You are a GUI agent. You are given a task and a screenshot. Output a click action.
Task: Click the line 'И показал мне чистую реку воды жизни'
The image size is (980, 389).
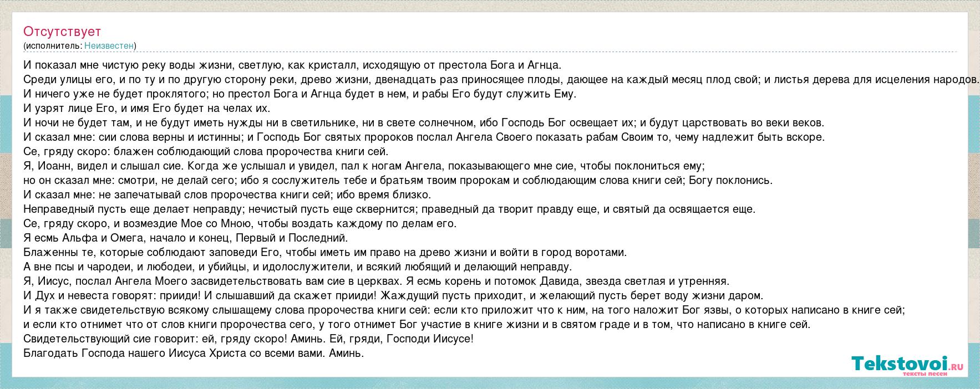point(293,65)
